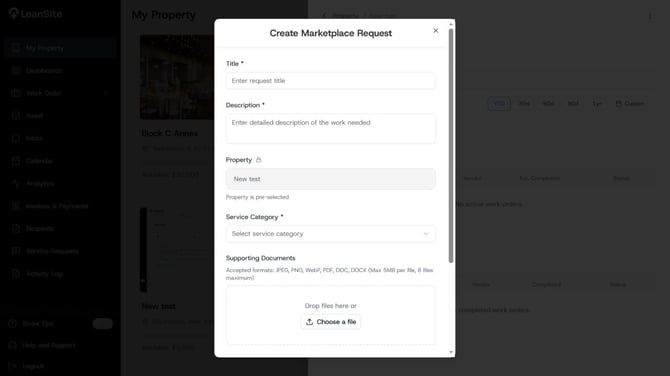Click the dialog's vertical scrollbar thumb
The width and height of the screenshot is (670, 376).
[x=451, y=145]
